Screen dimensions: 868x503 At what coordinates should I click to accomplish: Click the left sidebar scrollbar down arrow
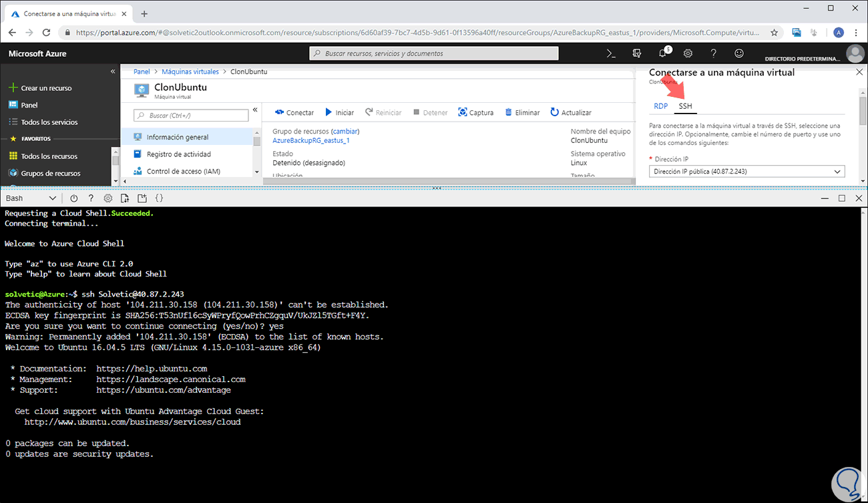[116, 180]
